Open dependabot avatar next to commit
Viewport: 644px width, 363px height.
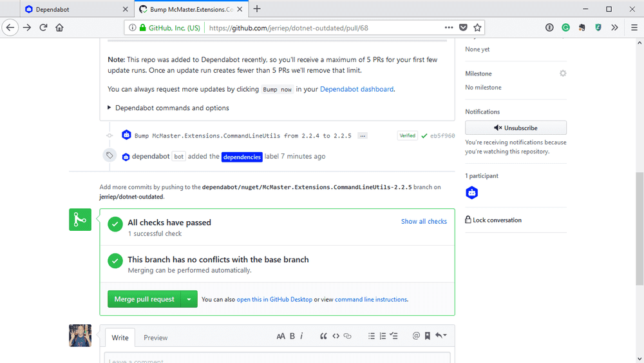coord(126,135)
